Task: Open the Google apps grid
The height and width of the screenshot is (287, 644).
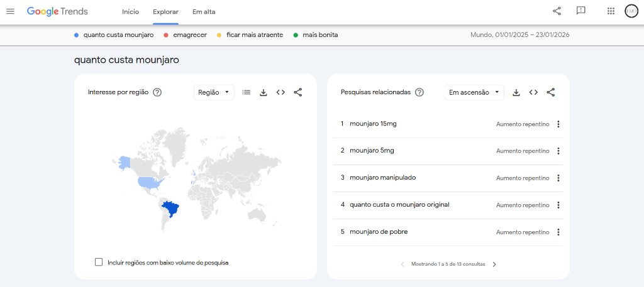Action: pos(611,11)
